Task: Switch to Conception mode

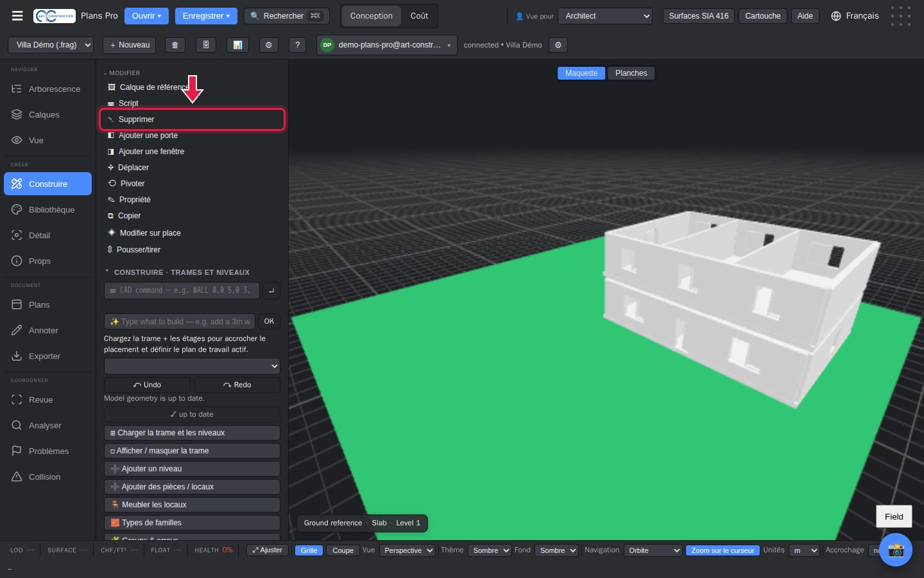Action: click(x=371, y=15)
